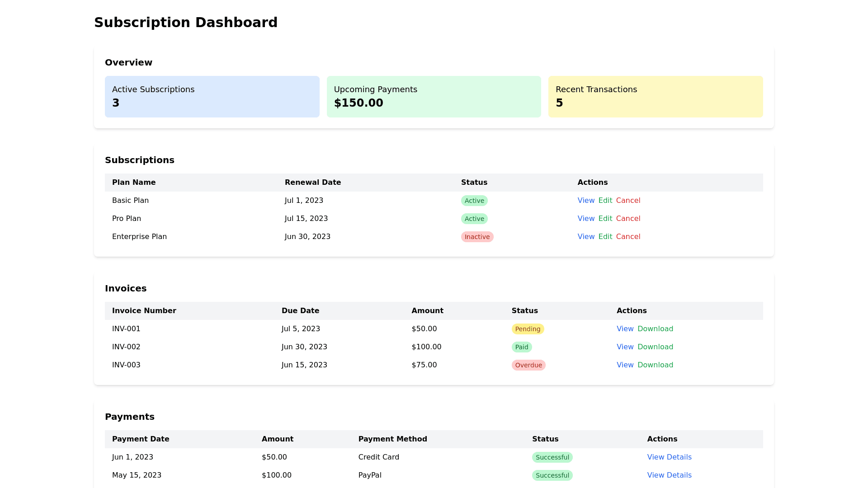Download invoice INV-002
The image size is (868, 488).
(655, 347)
